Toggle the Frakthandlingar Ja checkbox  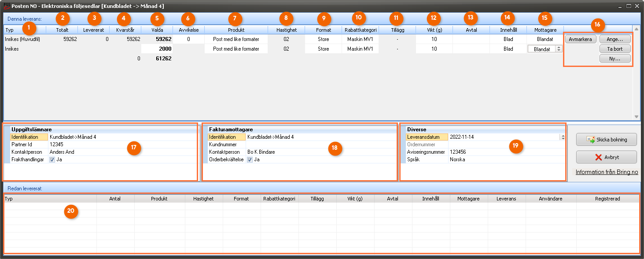(x=52, y=159)
